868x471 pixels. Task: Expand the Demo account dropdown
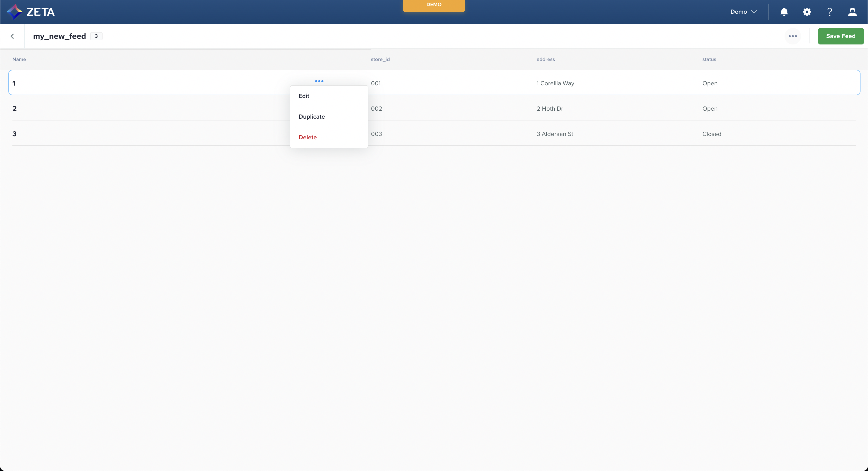pos(743,12)
